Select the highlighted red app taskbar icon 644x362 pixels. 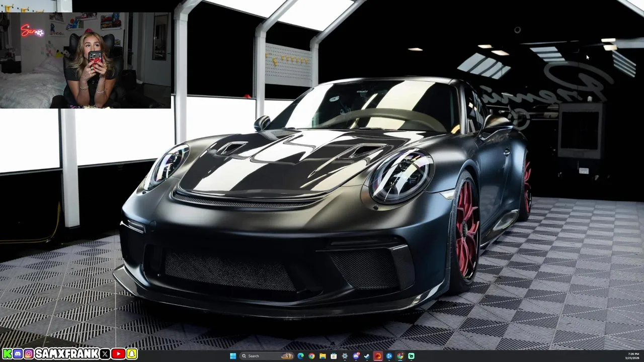(378, 356)
